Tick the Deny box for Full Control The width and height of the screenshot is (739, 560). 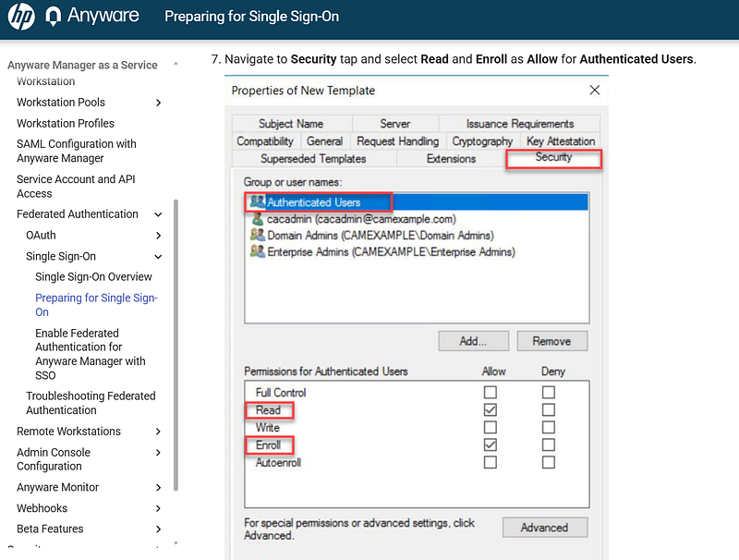(548, 392)
